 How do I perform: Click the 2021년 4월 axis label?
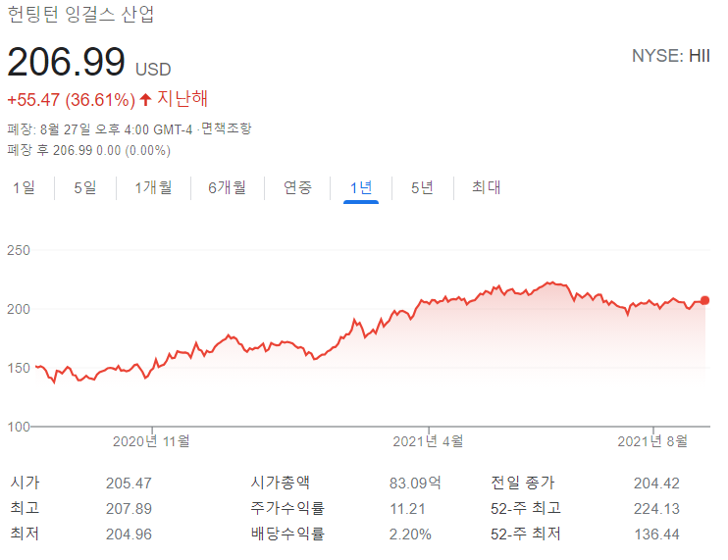point(428,440)
